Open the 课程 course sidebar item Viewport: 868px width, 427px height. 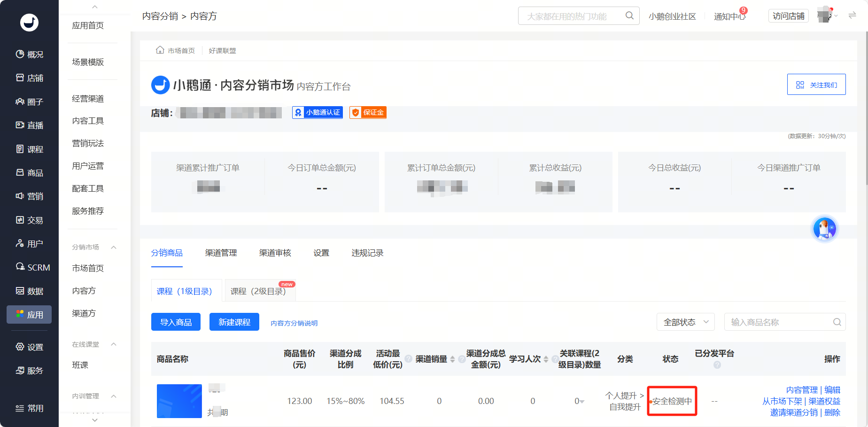pos(29,149)
